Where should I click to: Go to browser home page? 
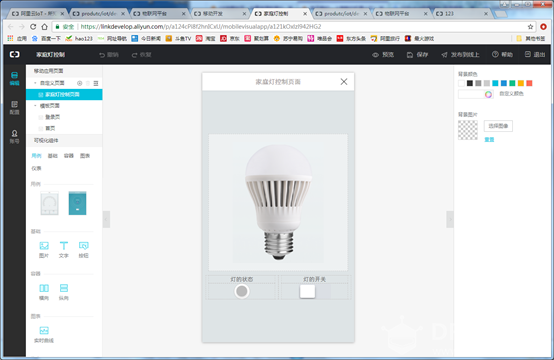coord(44,26)
